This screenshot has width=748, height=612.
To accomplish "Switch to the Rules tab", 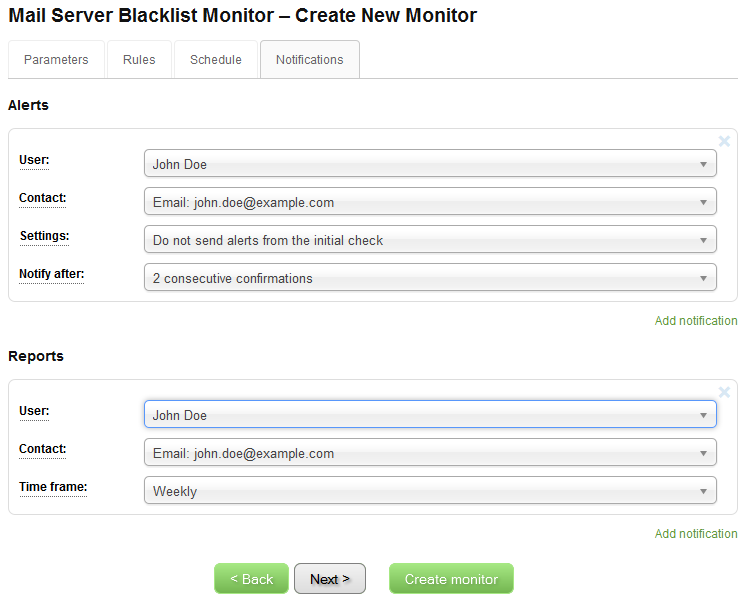I will click(139, 60).
